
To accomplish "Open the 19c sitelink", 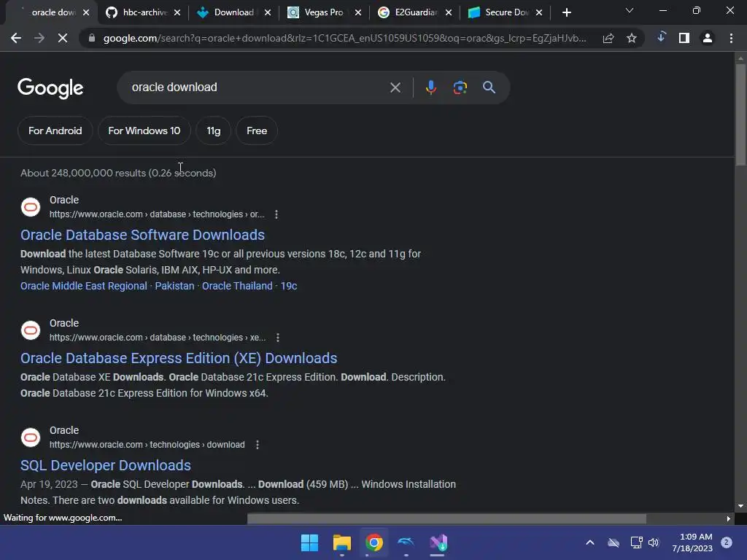I will (289, 286).
